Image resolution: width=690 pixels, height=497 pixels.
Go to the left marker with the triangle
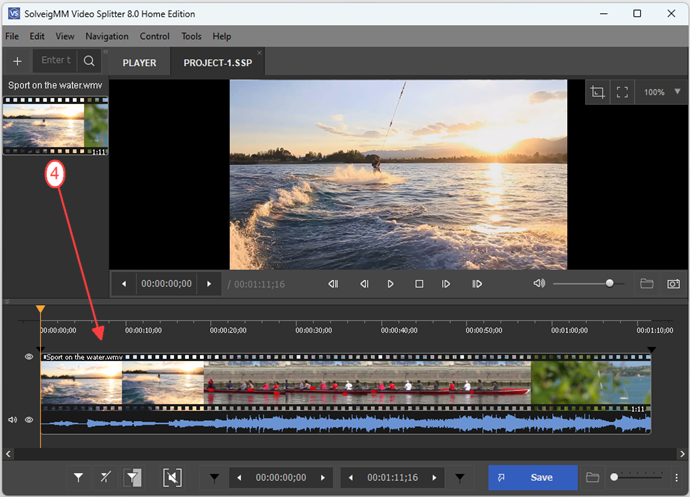tap(214, 477)
